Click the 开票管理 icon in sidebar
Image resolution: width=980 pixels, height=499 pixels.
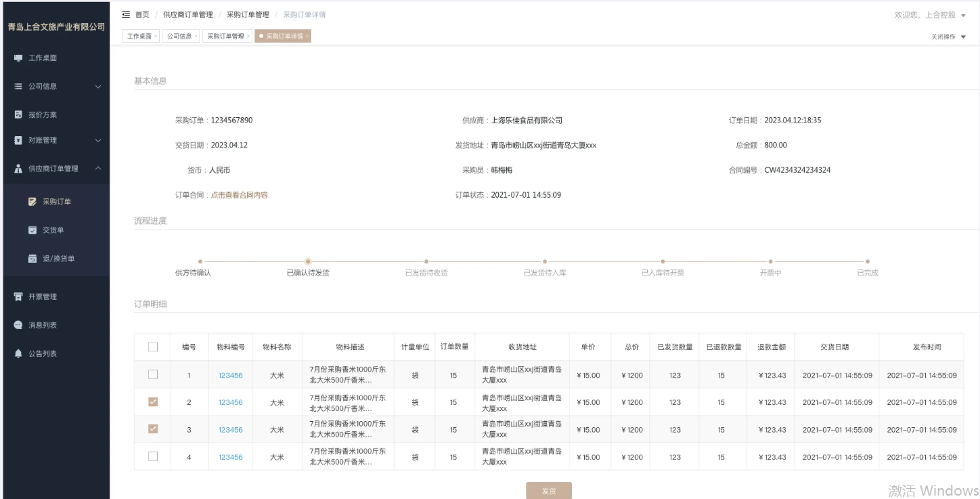pos(18,297)
